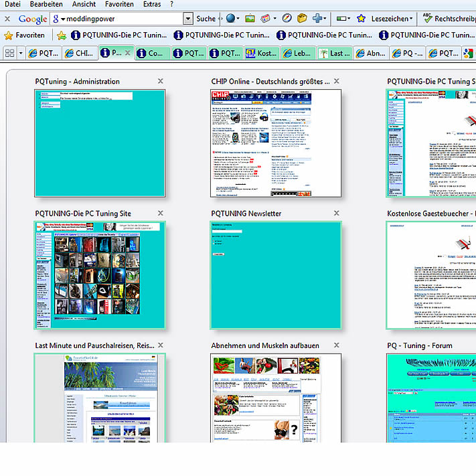The width and height of the screenshot is (476, 476).
Task: Close the Google toolbar with its X
Action: (x=7, y=19)
